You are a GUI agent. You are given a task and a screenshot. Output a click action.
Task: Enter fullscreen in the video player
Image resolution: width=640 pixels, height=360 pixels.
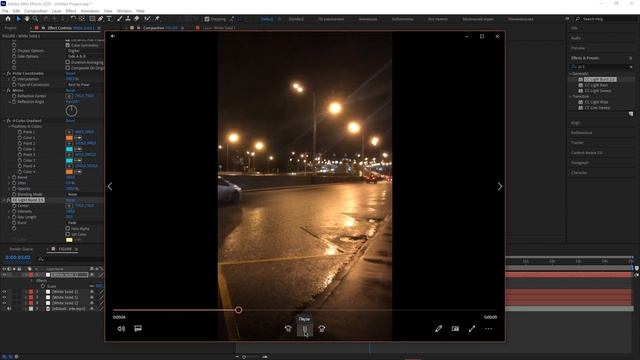pyautogui.click(x=472, y=329)
